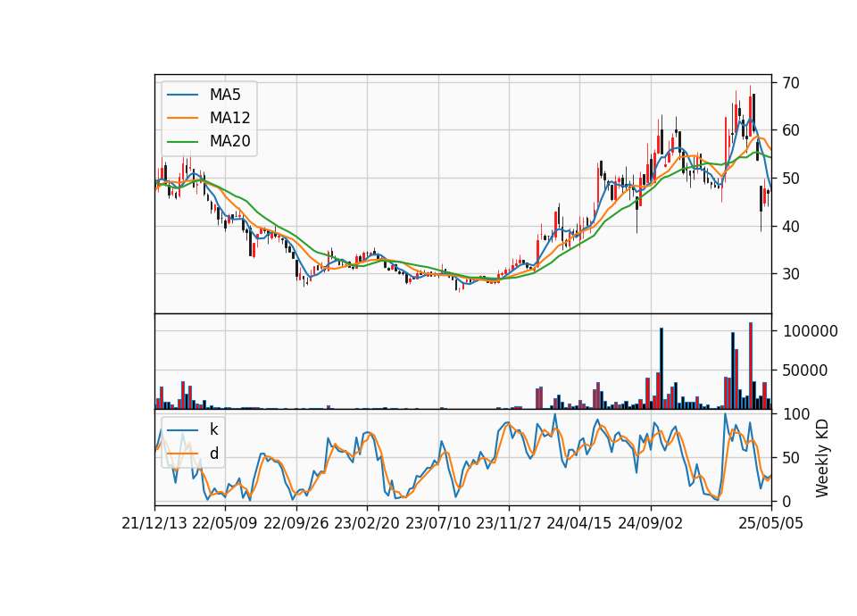857x616 pixels.
Task: Click the k legend label
Action: tap(213, 429)
